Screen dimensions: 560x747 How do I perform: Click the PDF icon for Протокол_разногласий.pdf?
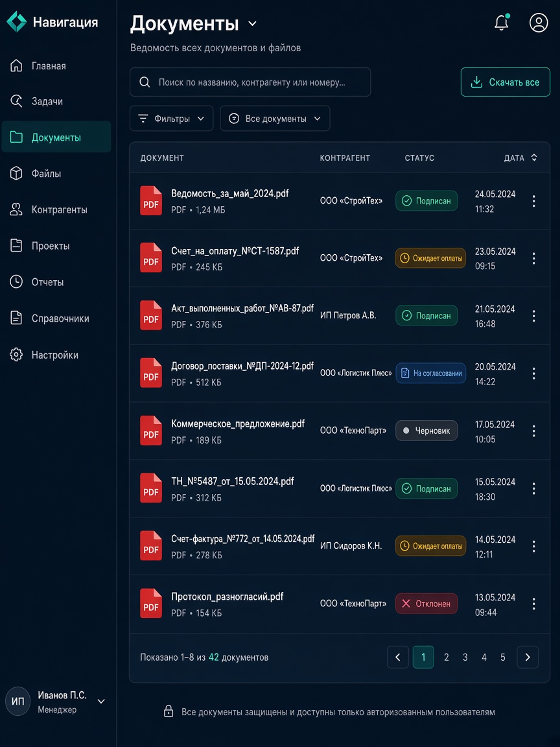pyautogui.click(x=151, y=604)
